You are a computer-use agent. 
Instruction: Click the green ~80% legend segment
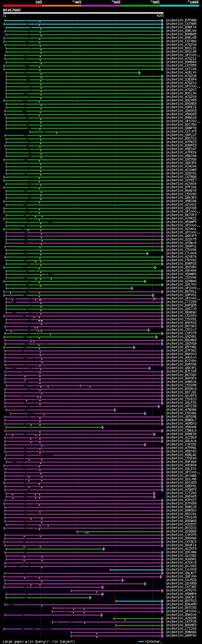tap(140, 5)
